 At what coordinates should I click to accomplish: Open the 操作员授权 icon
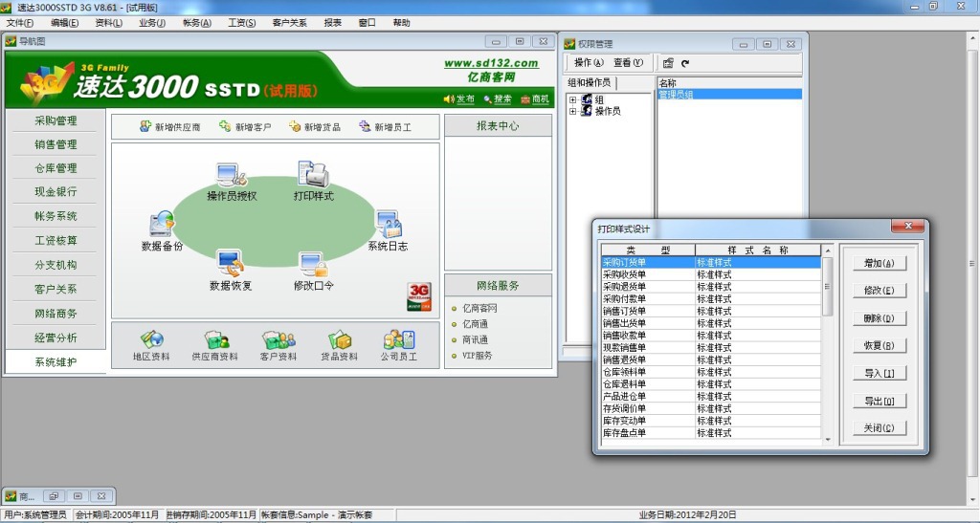pos(232,175)
